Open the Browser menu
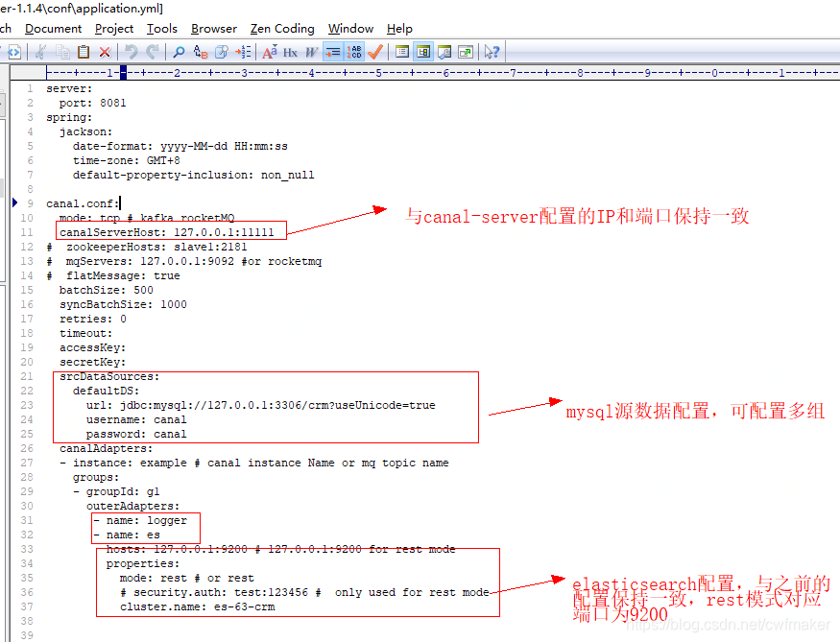Viewport: 840px width, 642px height. coord(214,29)
